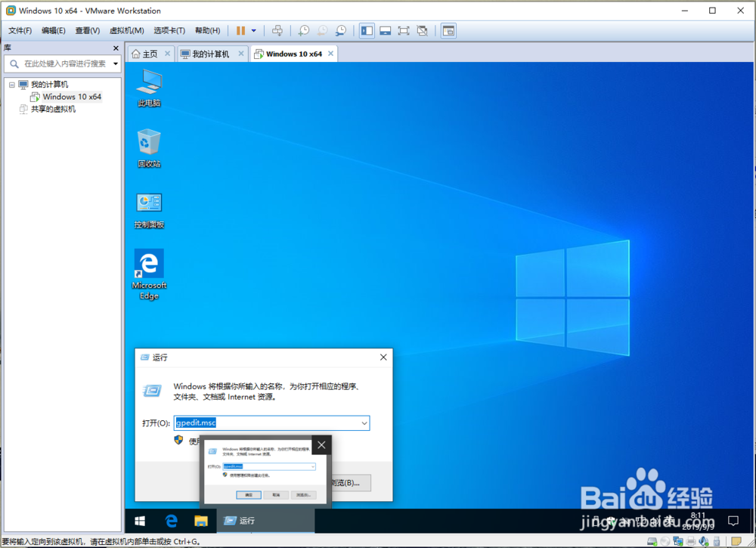The height and width of the screenshot is (548, 756).
Task: Open the 查看(V) menu
Action: (x=87, y=31)
